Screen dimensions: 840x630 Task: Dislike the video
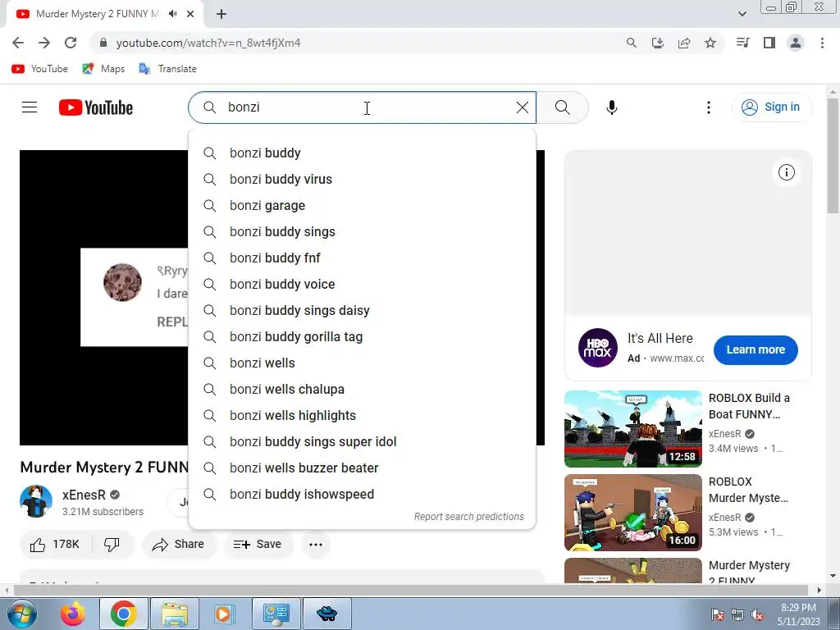click(112, 545)
